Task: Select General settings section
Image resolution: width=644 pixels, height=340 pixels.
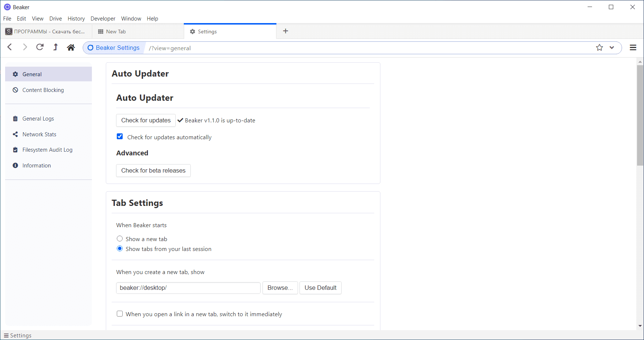Action: tap(48, 74)
